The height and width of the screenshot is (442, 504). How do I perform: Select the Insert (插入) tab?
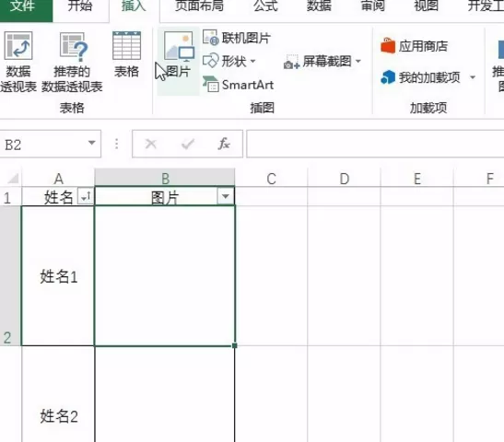pyautogui.click(x=134, y=7)
